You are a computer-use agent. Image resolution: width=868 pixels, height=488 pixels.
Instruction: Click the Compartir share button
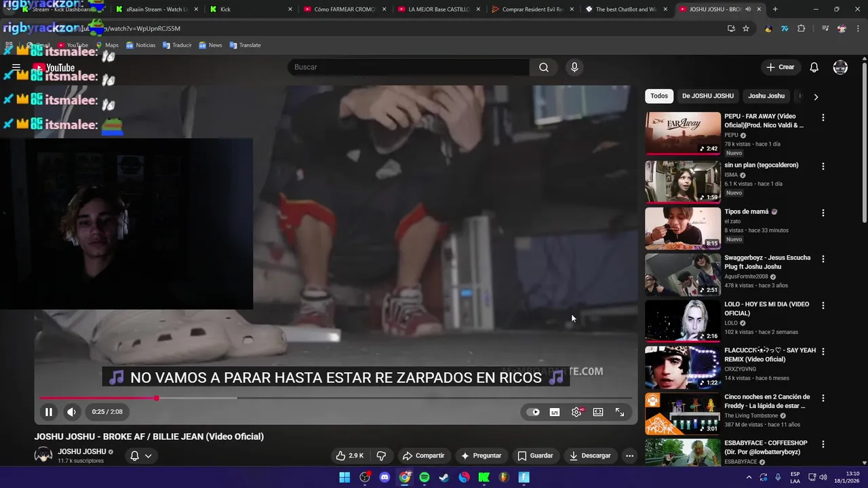coord(423,455)
